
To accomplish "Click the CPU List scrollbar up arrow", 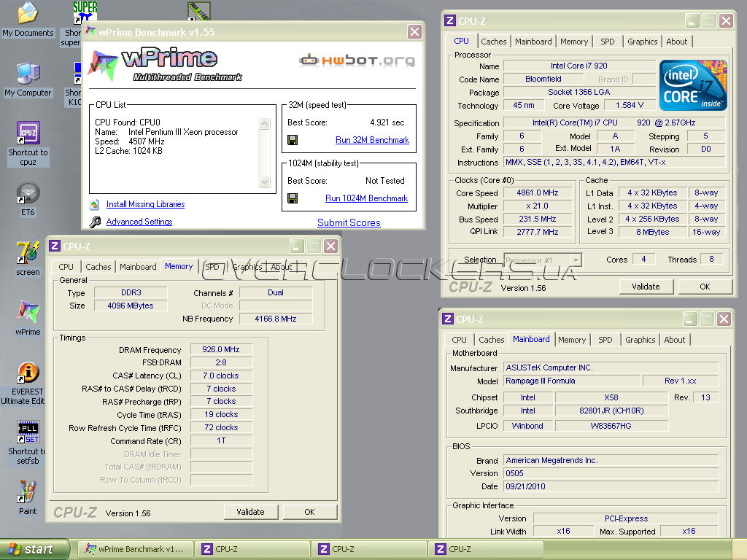I will [x=264, y=123].
